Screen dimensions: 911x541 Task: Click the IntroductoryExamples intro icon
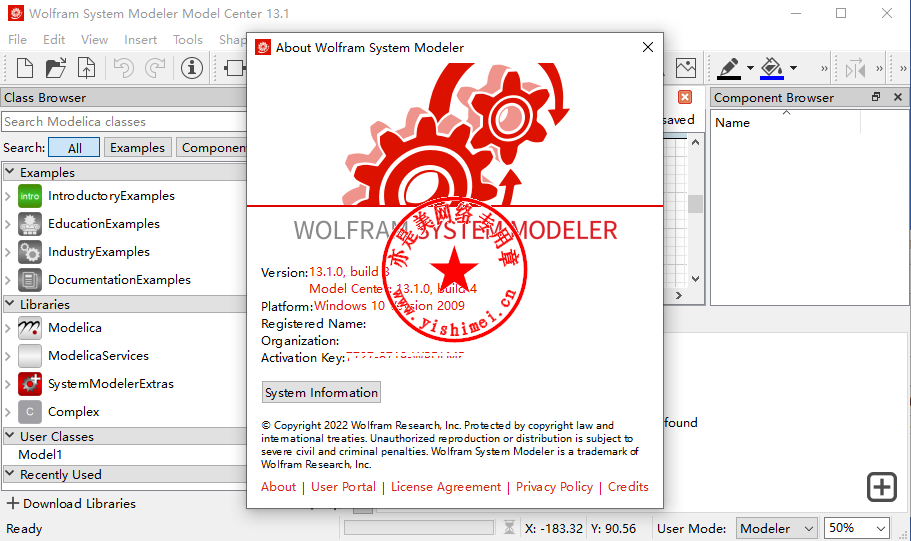30,196
